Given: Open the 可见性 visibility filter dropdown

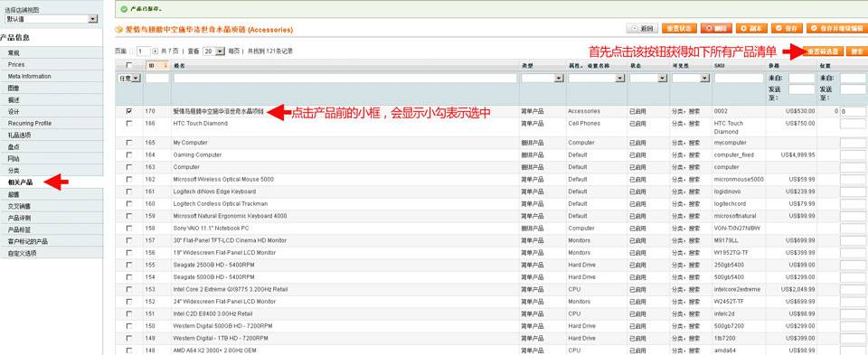Looking at the screenshot, I should coord(690,79).
